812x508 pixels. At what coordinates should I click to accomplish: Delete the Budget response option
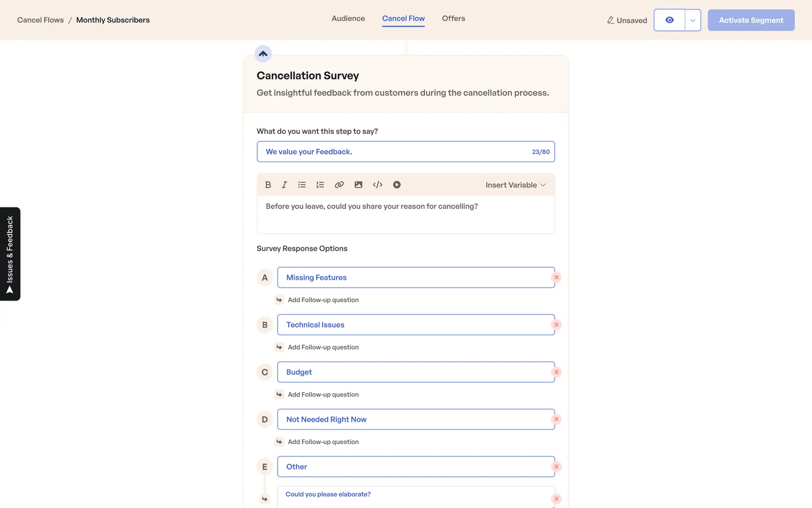tap(556, 372)
